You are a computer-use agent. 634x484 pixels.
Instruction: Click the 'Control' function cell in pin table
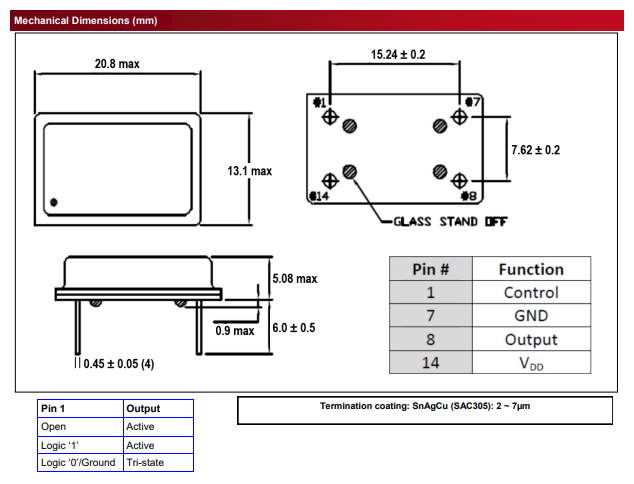tap(531, 293)
